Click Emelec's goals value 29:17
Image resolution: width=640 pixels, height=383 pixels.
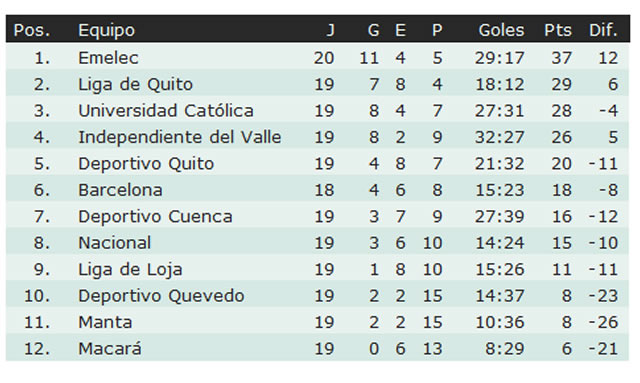499,58
